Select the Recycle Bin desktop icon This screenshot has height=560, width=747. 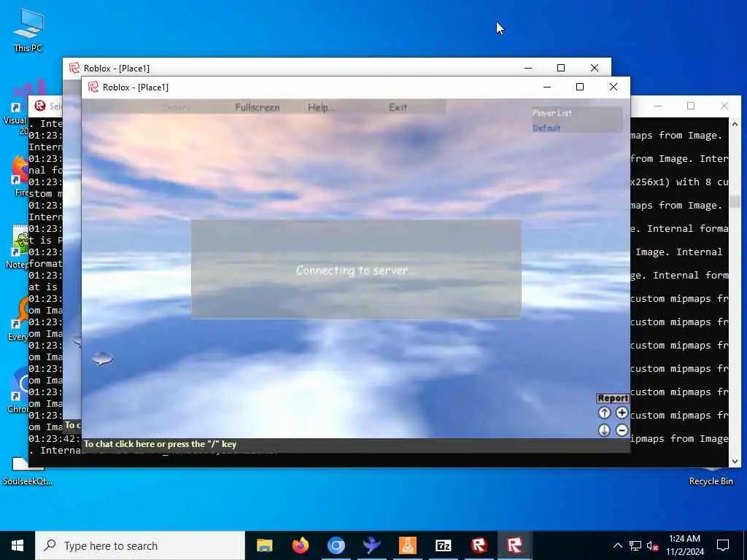(x=711, y=476)
